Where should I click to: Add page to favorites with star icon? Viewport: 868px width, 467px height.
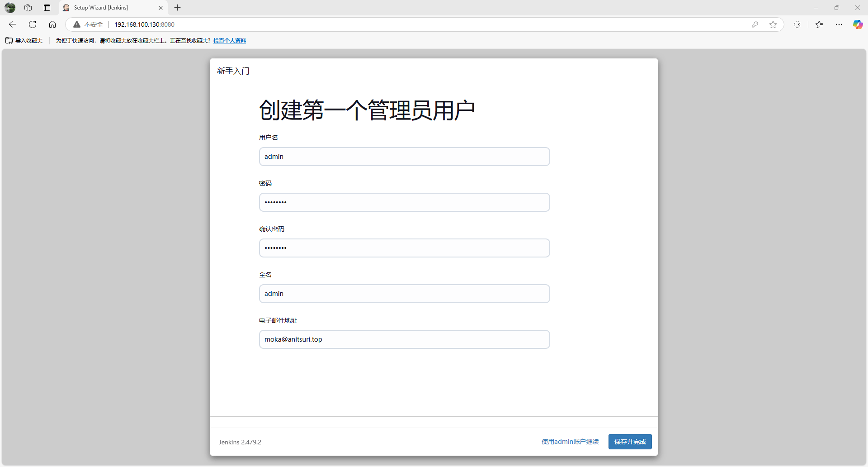pyautogui.click(x=773, y=24)
